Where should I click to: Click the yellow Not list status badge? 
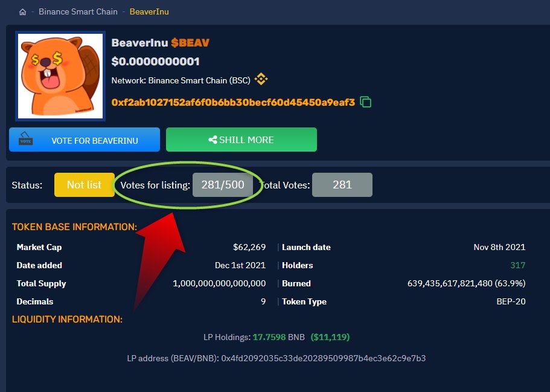coord(84,185)
